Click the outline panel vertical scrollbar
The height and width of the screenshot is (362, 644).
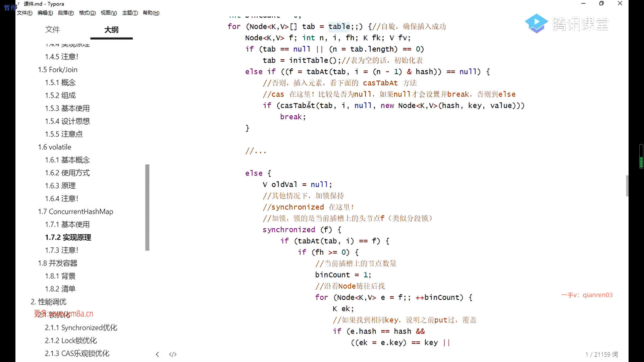pos(147,207)
